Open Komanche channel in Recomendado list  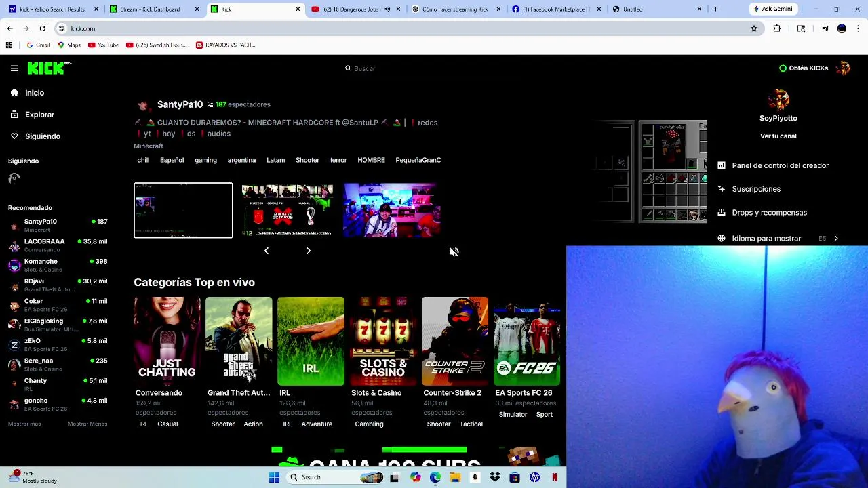coord(58,265)
